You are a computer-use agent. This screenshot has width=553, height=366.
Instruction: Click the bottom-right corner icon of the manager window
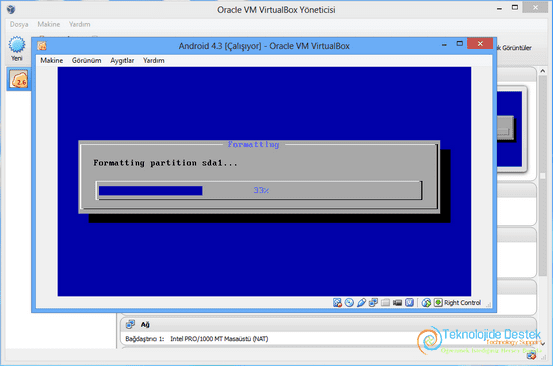531,355
